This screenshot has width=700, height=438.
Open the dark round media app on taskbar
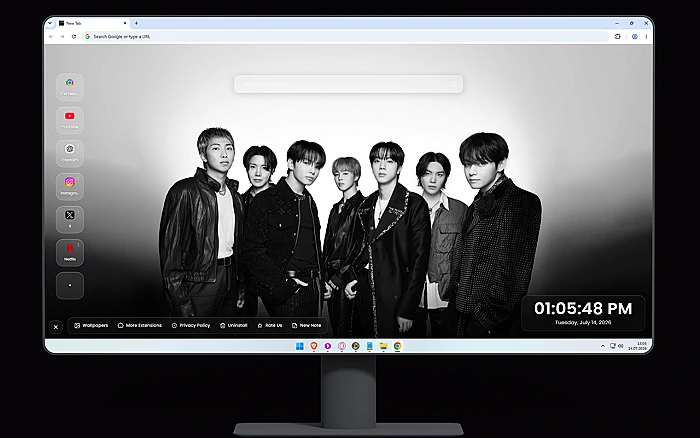coord(356,346)
